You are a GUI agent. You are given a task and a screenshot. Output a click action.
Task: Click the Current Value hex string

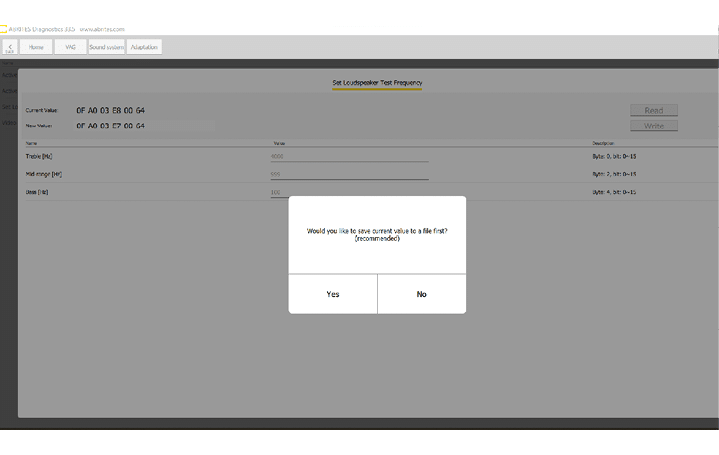coord(110,110)
